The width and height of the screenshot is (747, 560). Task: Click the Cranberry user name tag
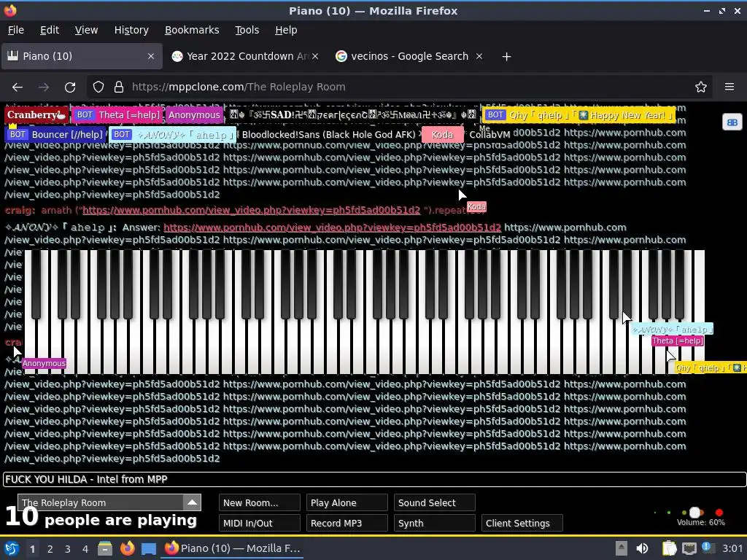pos(36,114)
